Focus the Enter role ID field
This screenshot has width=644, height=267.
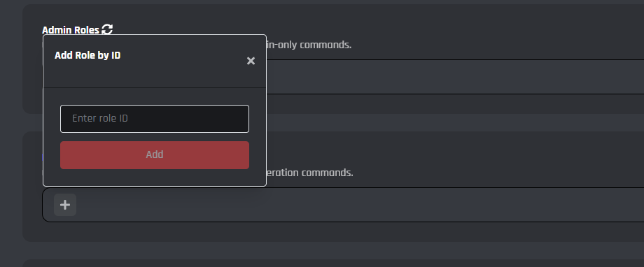(155, 119)
